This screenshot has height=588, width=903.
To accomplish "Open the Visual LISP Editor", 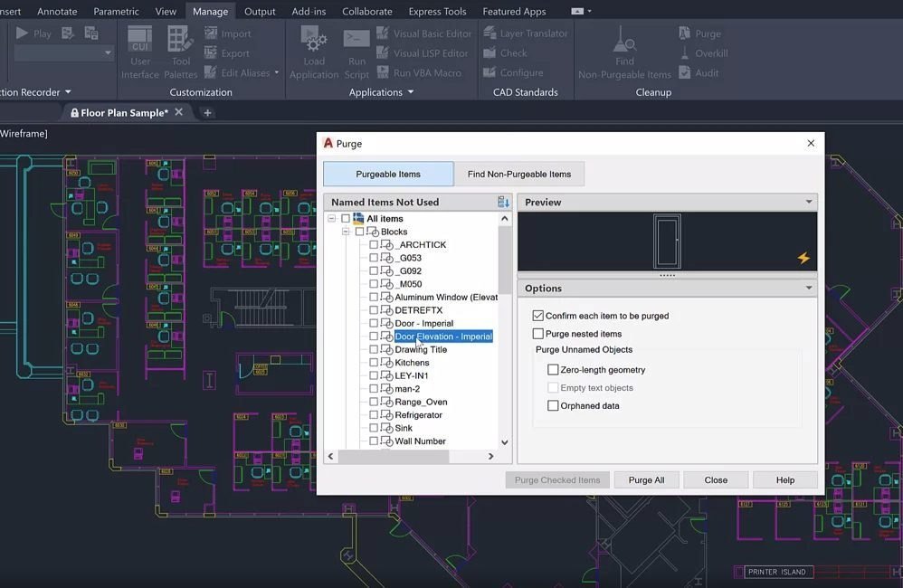I will (x=423, y=52).
